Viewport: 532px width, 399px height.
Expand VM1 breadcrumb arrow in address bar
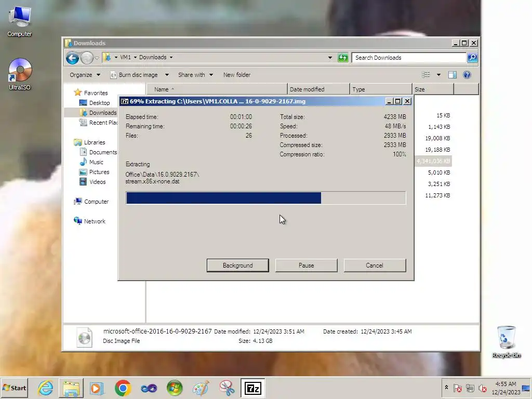point(135,57)
